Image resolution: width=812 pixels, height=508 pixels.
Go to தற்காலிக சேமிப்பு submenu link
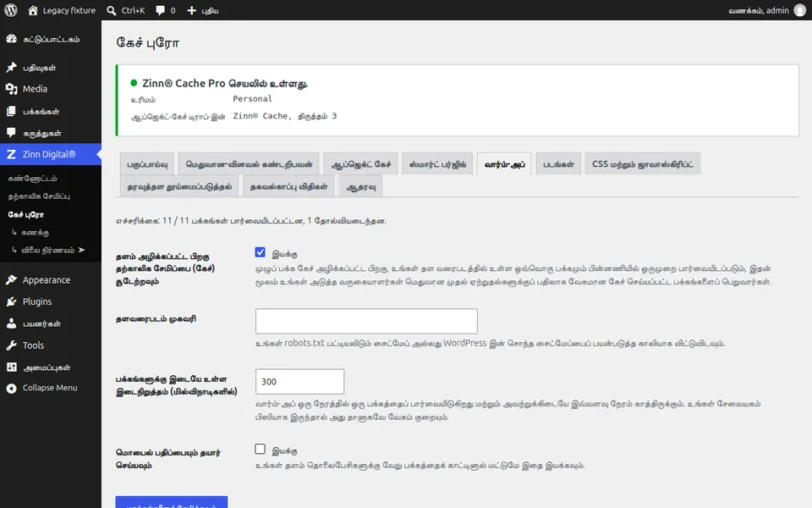[x=39, y=196]
